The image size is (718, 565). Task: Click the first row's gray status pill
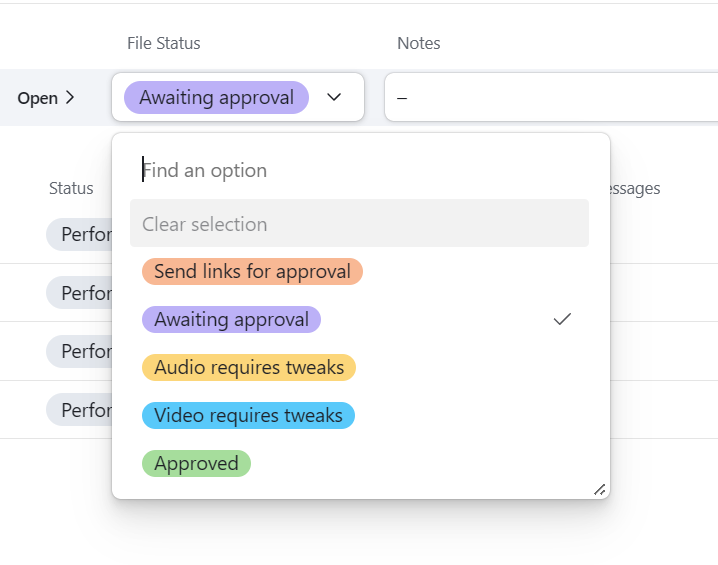[80, 235]
